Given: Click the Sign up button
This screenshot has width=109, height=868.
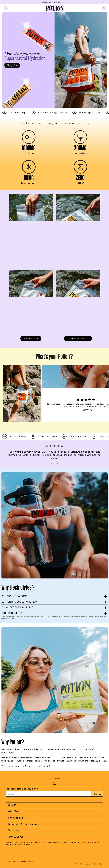Looking at the screenshot, I should (x=97, y=794).
